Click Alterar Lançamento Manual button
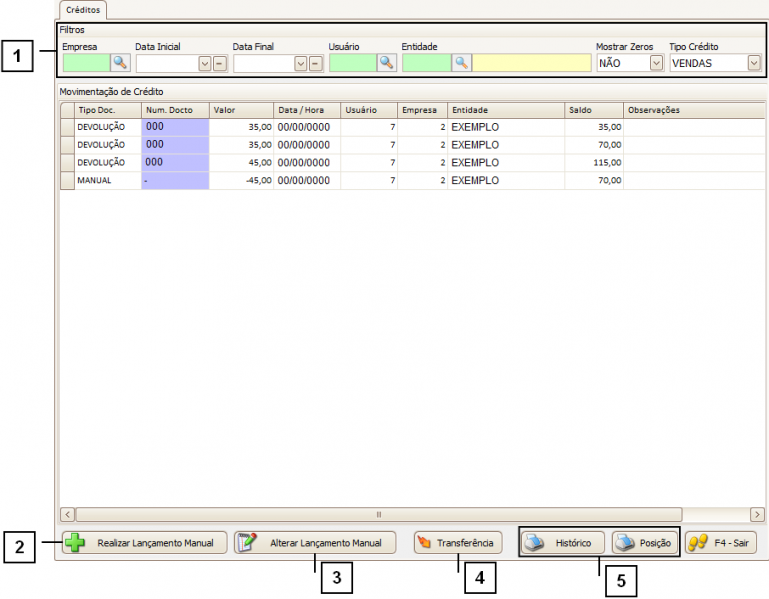Image resolution: width=769 pixels, height=599 pixels. [x=315, y=543]
